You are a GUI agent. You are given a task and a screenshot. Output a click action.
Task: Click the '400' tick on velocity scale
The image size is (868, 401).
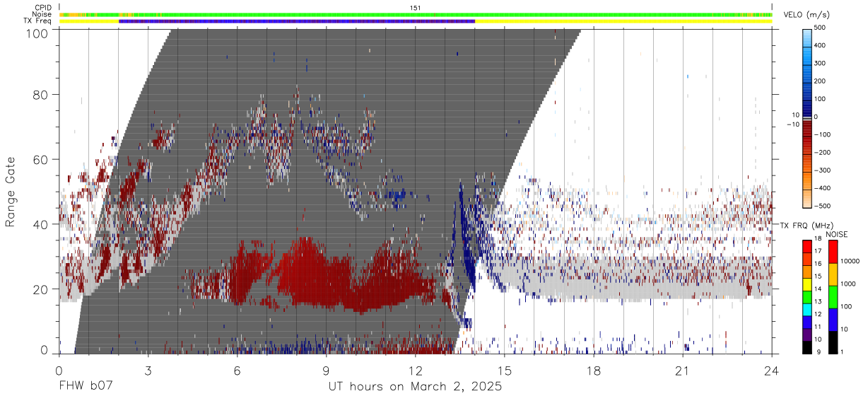tap(820, 46)
